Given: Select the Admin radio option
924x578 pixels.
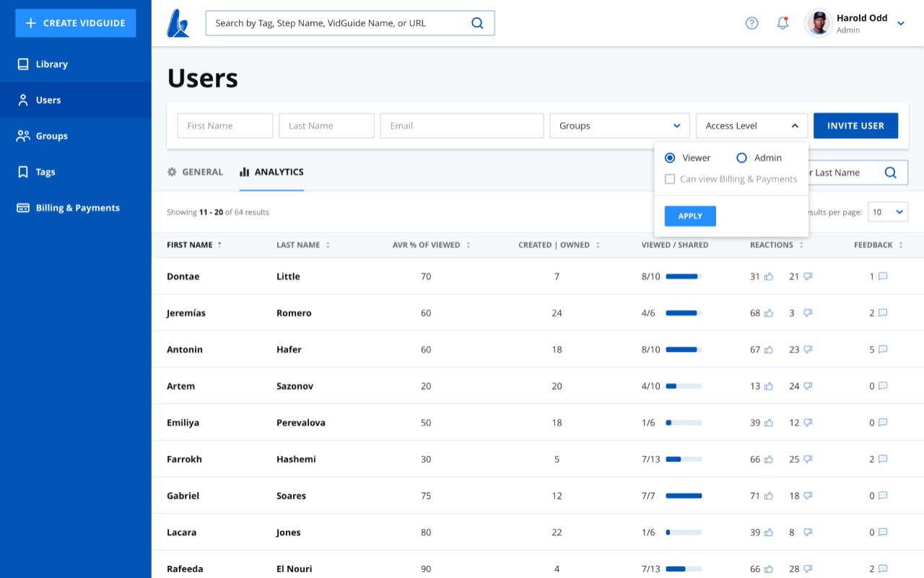Looking at the screenshot, I should click(741, 158).
